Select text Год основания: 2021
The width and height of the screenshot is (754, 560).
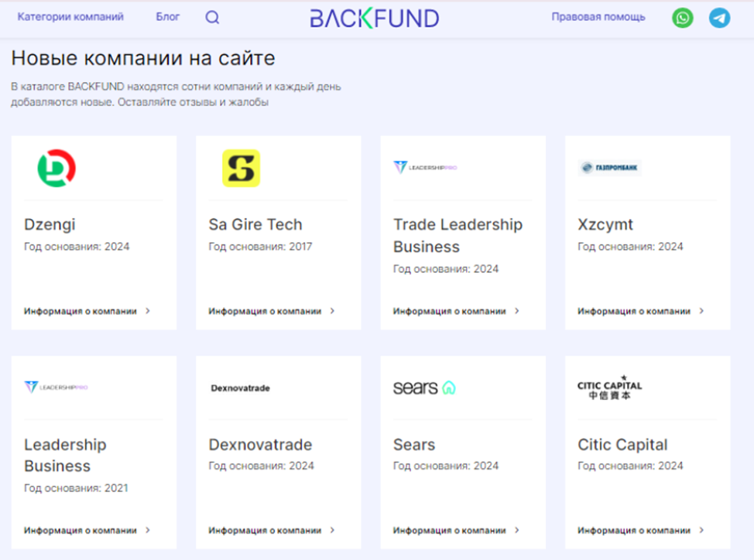76,488
